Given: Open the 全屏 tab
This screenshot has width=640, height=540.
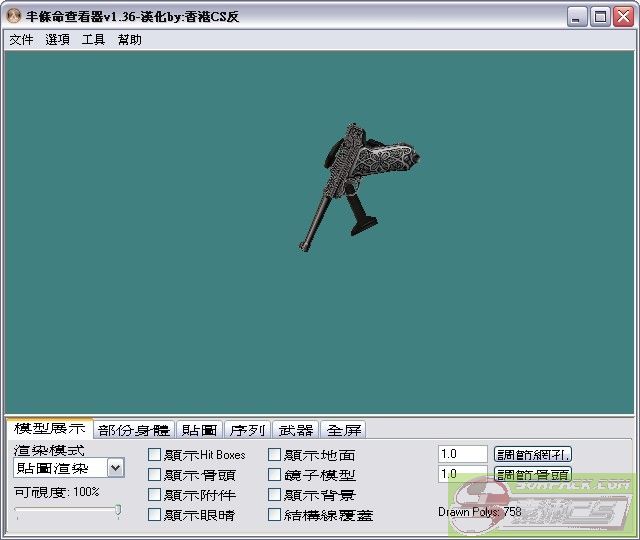Looking at the screenshot, I should 344,430.
